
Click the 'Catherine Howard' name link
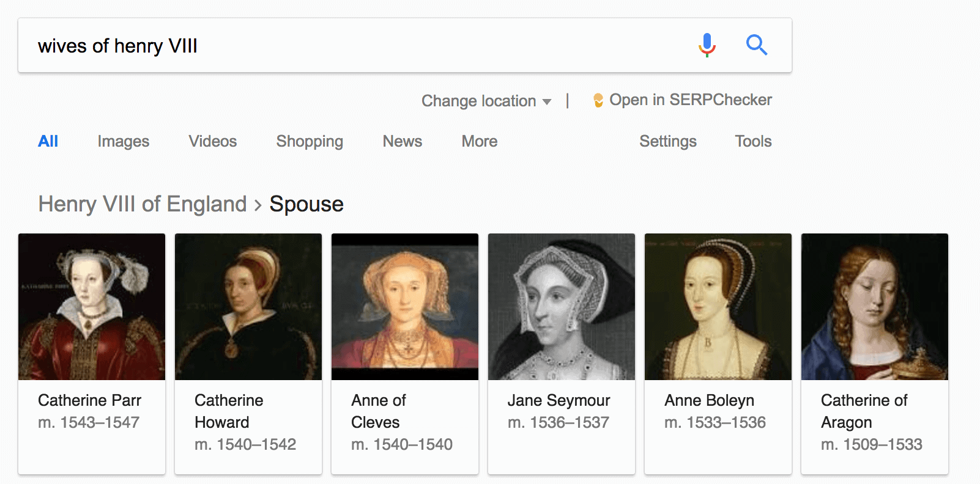click(229, 411)
